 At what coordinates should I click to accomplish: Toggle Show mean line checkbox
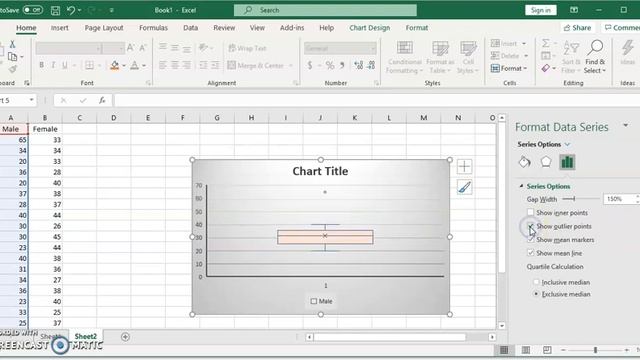530,253
